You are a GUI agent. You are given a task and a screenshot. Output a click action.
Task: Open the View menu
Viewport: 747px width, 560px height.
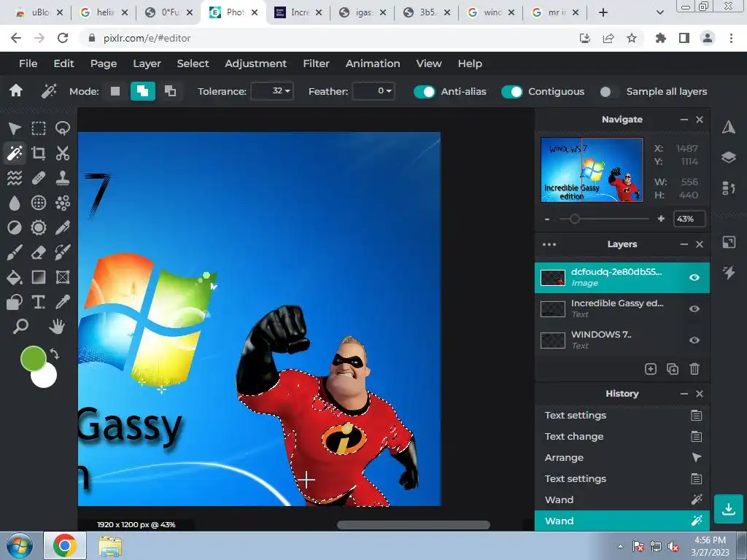(x=429, y=63)
